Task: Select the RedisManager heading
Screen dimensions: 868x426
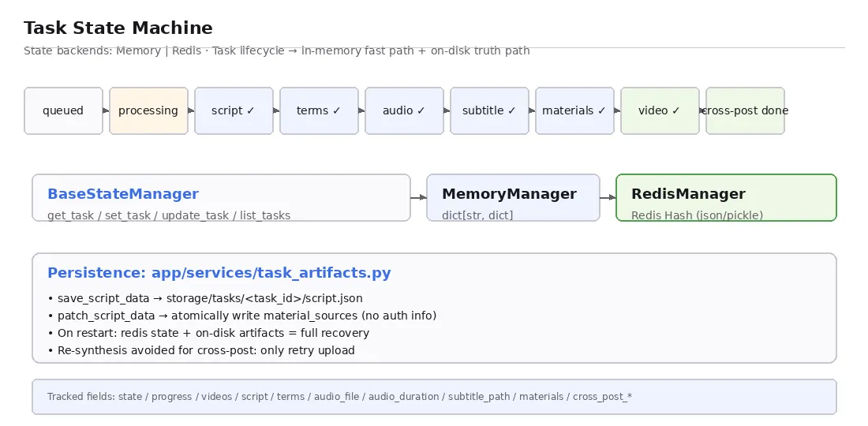Action: [x=688, y=194]
